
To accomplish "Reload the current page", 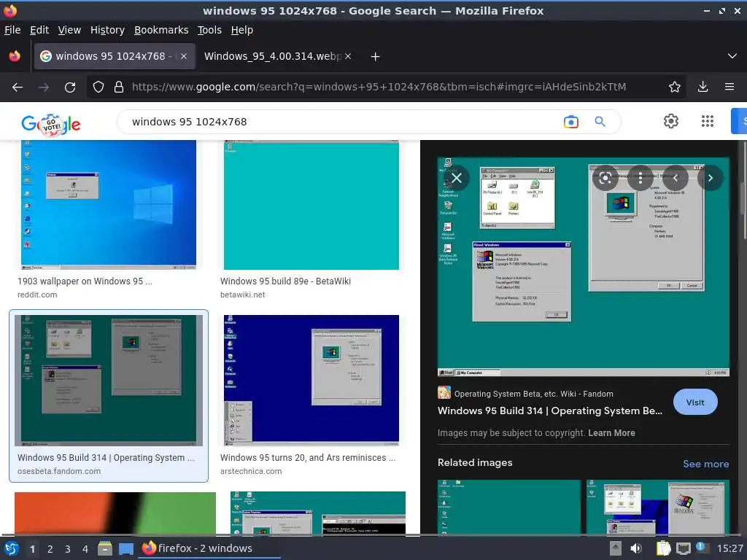I will click(x=70, y=87).
